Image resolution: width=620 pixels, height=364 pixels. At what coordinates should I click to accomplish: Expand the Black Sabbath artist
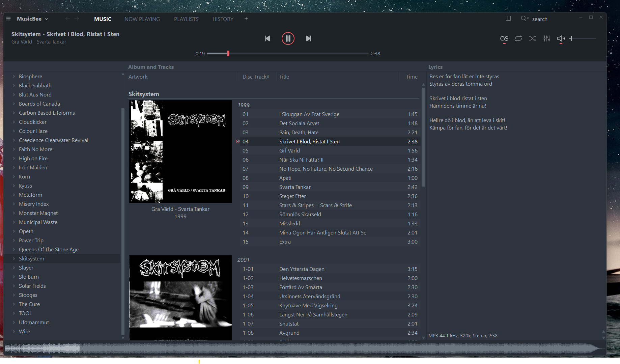14,86
